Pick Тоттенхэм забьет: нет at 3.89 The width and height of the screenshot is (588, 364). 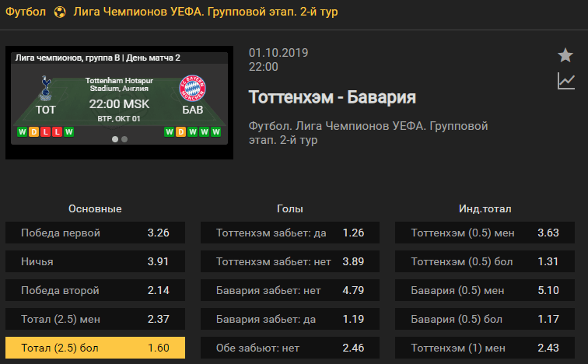pos(290,261)
